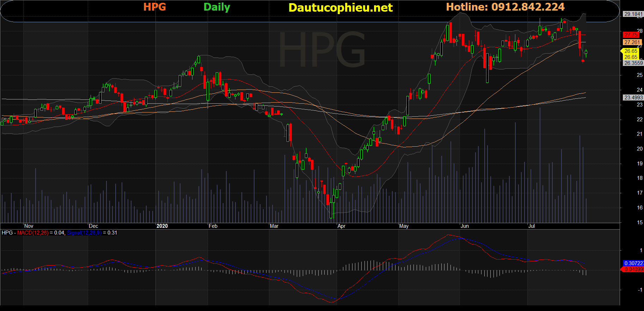Click the blue Signal(12,26,9) indicator label
This screenshot has width=644, height=311.
tap(84, 233)
